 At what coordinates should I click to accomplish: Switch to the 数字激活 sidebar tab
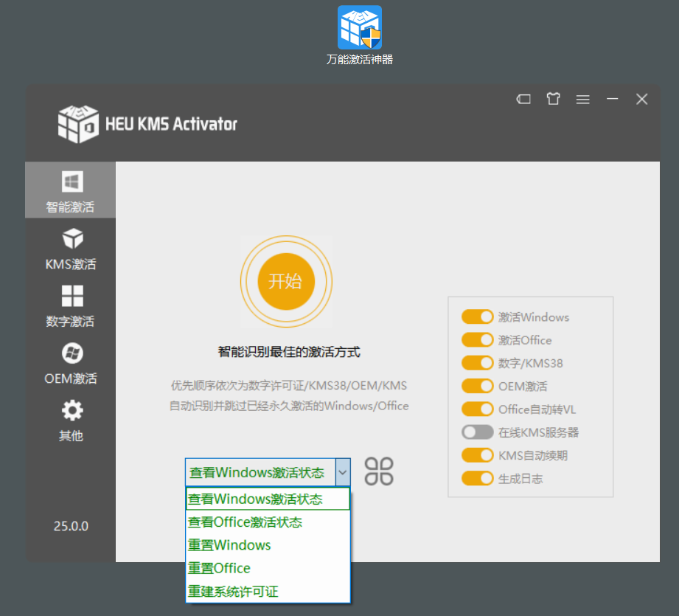(70, 306)
